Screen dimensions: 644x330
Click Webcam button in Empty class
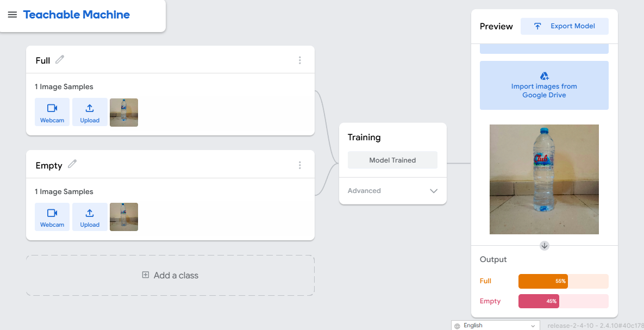[52, 217]
